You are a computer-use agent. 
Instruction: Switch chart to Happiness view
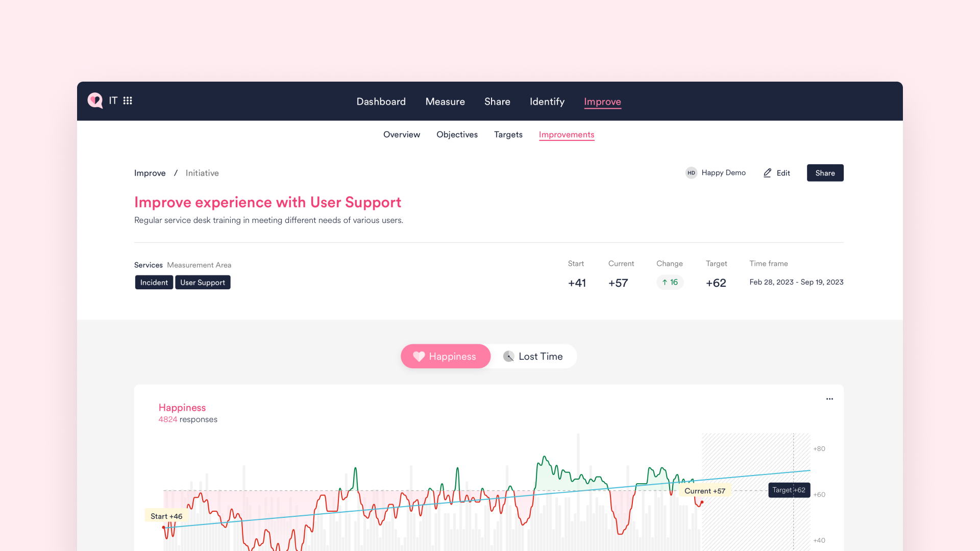[x=446, y=356]
